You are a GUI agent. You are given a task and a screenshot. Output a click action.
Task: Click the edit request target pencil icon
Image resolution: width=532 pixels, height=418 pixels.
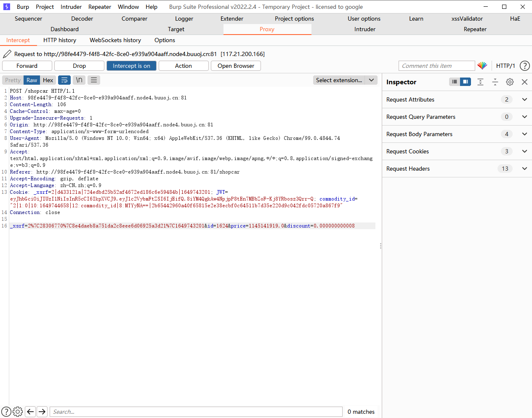click(x=7, y=54)
